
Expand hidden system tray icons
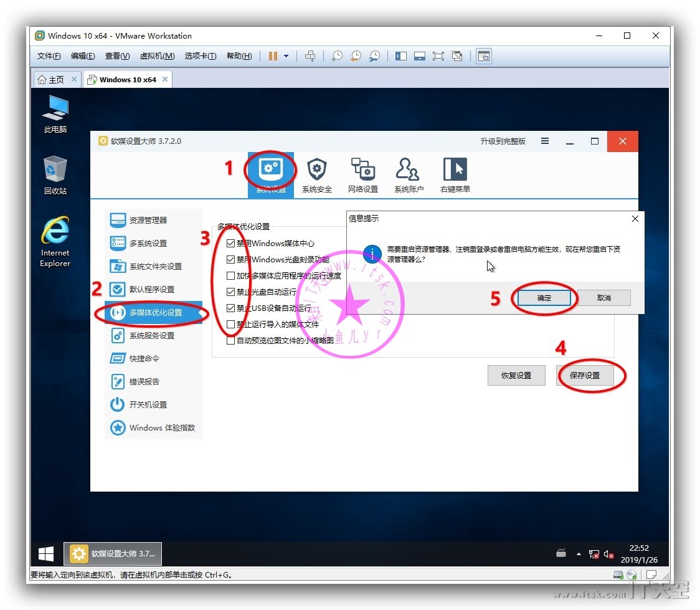click(579, 554)
